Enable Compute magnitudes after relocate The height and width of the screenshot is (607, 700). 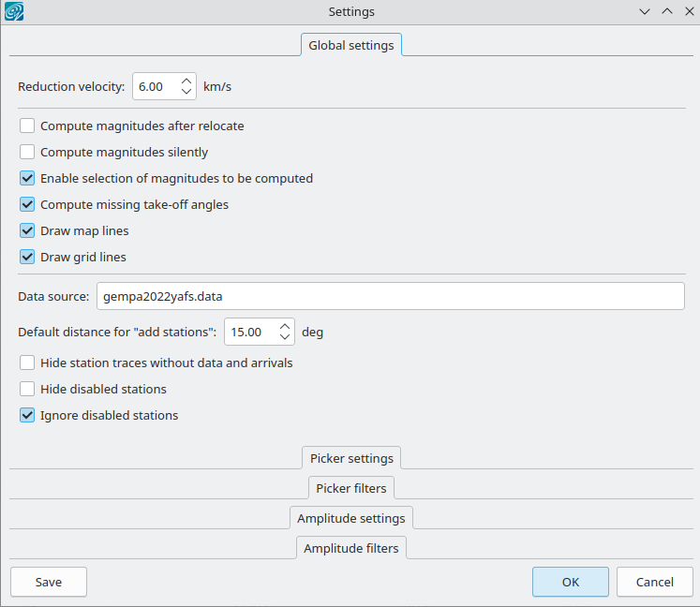pos(27,126)
